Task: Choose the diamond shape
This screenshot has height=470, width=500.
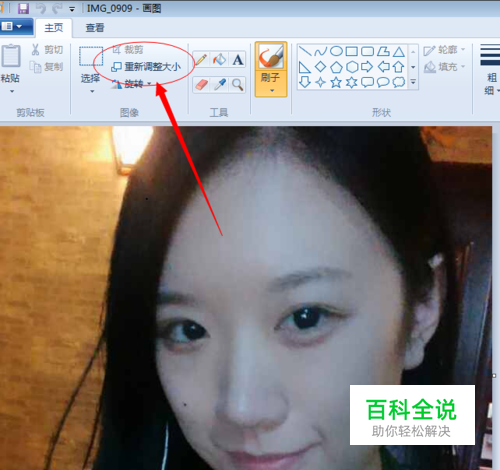Action: [x=320, y=67]
